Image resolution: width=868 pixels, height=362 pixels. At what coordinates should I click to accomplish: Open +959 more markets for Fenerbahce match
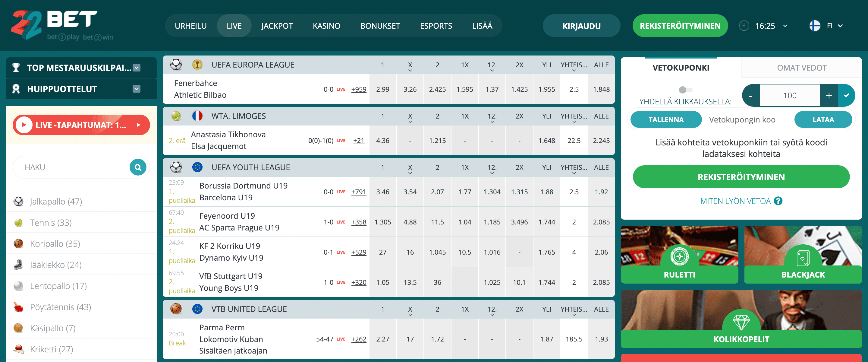pyautogui.click(x=359, y=89)
